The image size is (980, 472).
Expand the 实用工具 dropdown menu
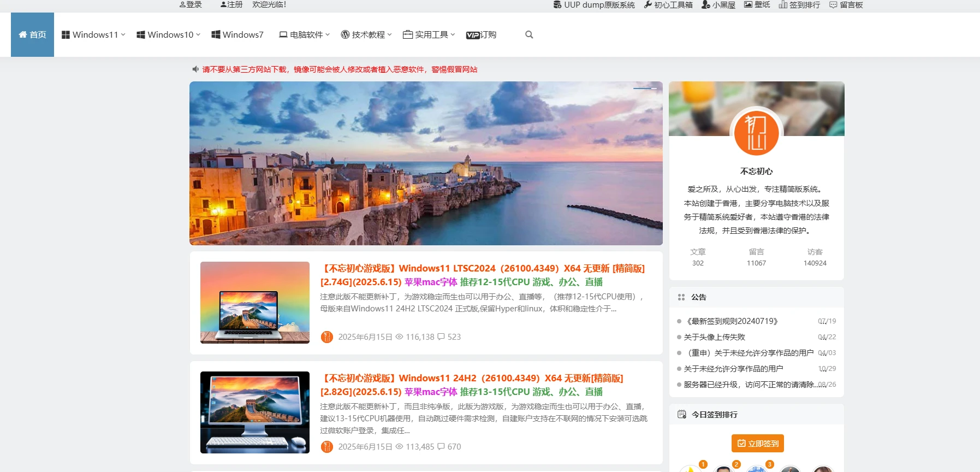pos(429,34)
